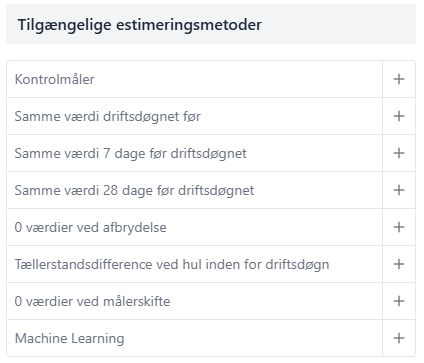The image size is (424, 363).
Task: Choose the Samme værdi 7 dage row text
Action: tap(131, 154)
